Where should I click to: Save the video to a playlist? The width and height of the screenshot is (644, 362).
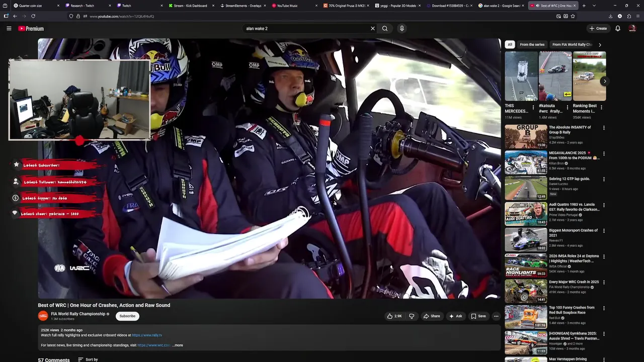tap(478, 316)
